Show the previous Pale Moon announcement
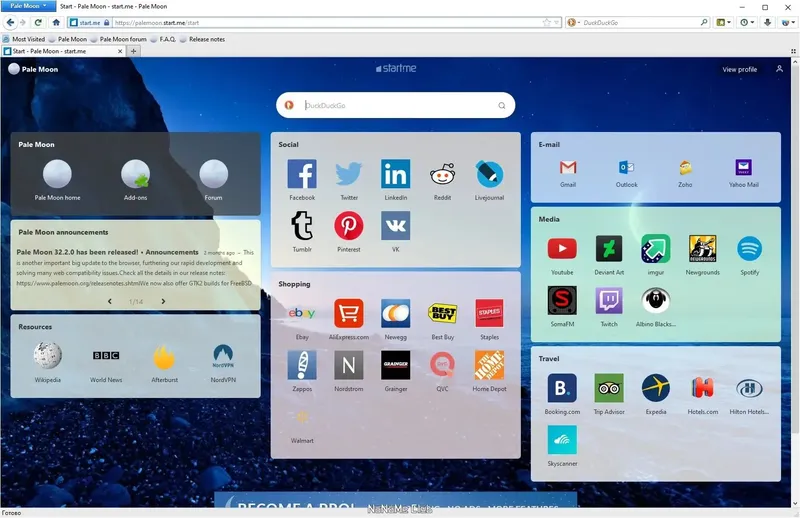Viewport: 800px width, 518px height. (110, 301)
